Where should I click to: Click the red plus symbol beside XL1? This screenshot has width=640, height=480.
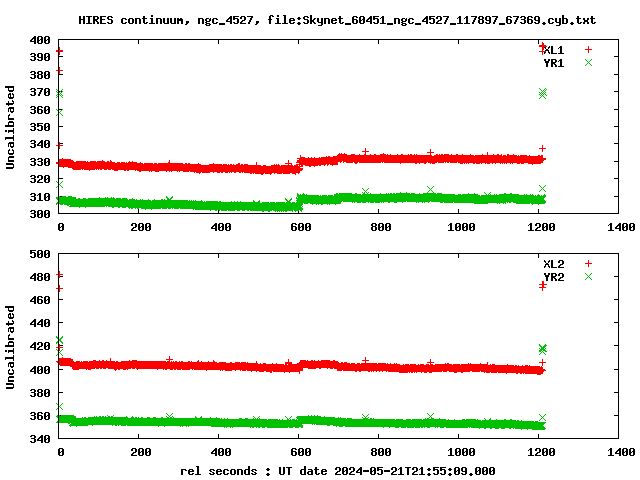coord(588,50)
